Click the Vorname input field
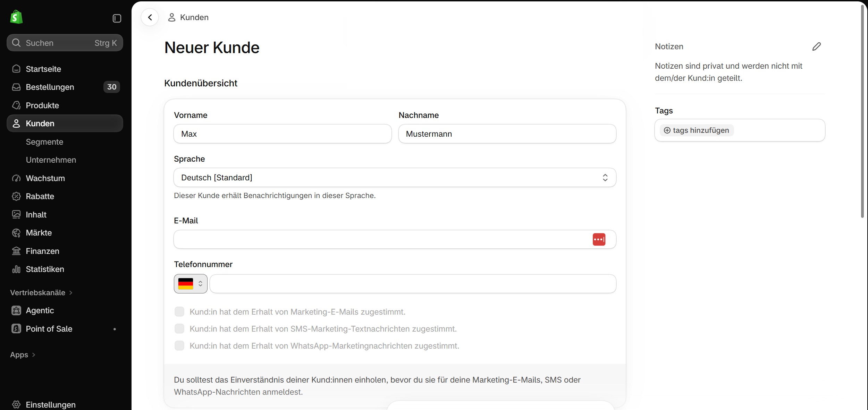The height and width of the screenshot is (410, 868). [x=283, y=134]
